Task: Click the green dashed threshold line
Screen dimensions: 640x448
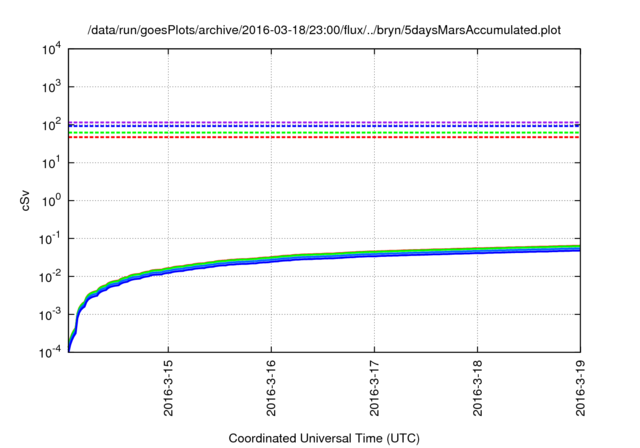Action: pos(324,133)
